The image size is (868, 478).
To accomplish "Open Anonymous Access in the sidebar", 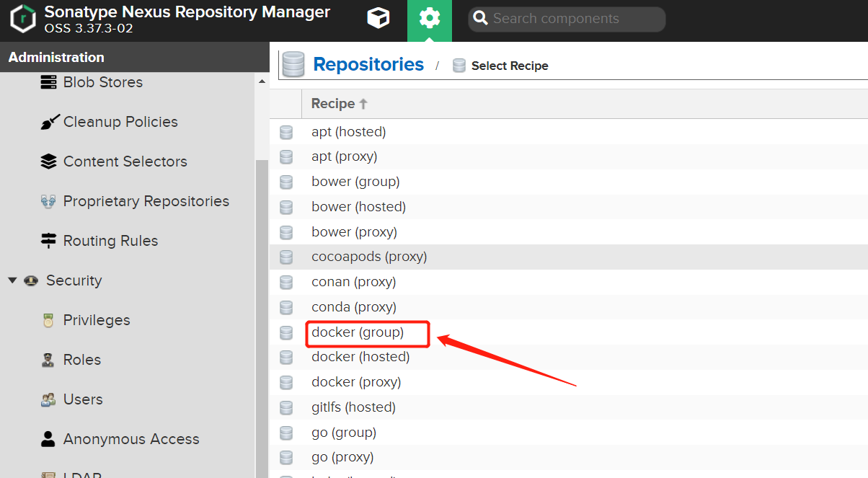I will click(131, 439).
